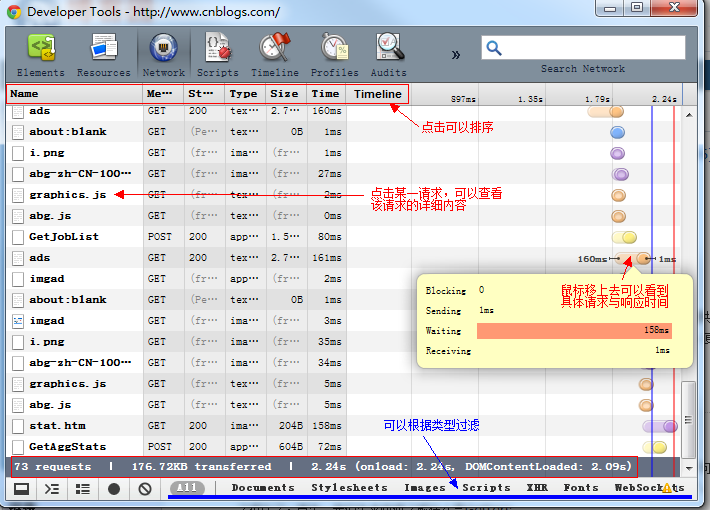
Task: Click the dock window icon in status bar
Action: (21, 489)
